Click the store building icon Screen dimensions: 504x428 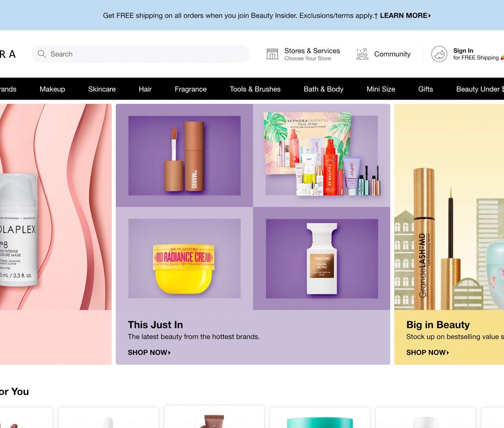[272, 54]
